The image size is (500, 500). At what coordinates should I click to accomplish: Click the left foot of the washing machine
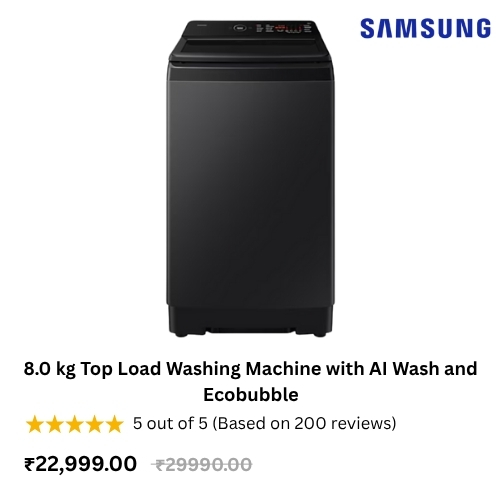coord(183,334)
